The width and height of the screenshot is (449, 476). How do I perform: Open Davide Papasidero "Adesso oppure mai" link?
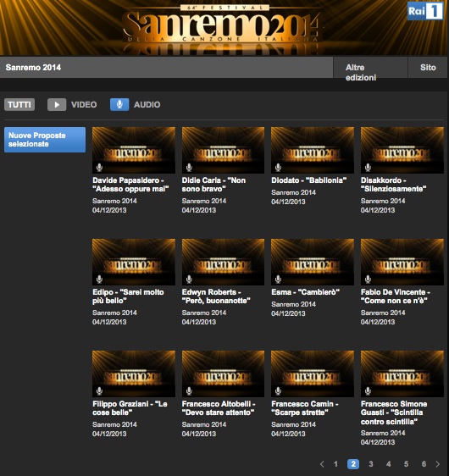point(130,185)
